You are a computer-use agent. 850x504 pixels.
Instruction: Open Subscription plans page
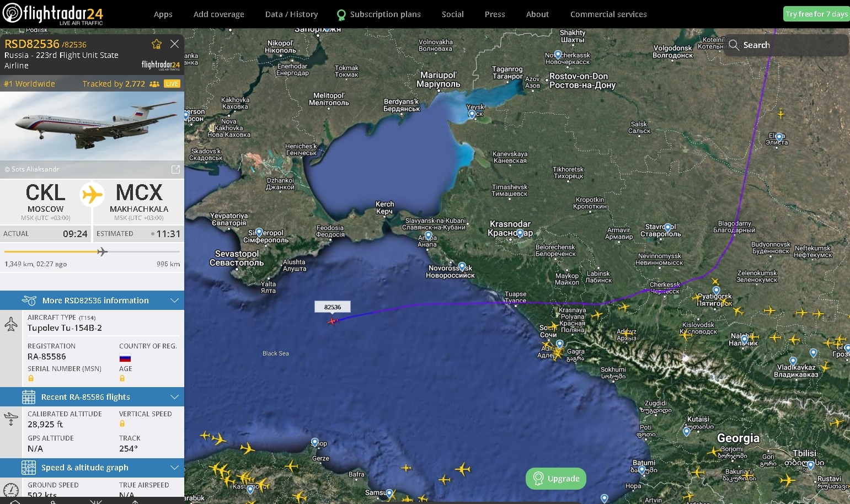point(379,14)
